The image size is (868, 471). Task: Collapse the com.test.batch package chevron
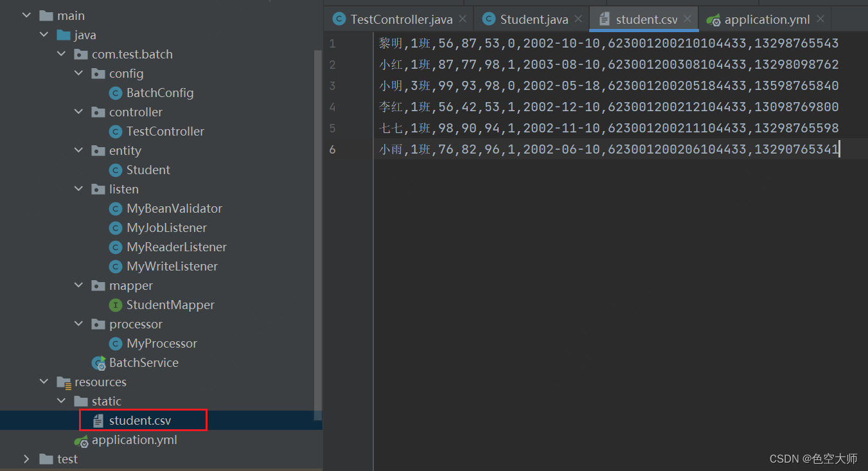tap(61, 54)
